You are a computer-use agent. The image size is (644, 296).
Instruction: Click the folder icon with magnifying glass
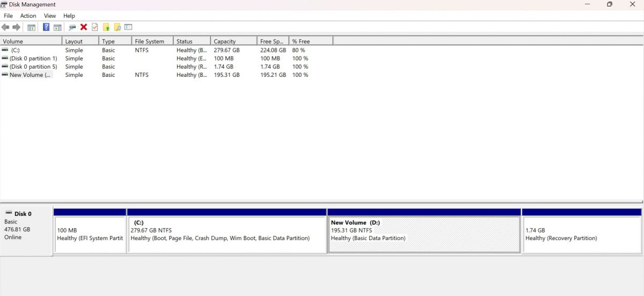click(117, 27)
